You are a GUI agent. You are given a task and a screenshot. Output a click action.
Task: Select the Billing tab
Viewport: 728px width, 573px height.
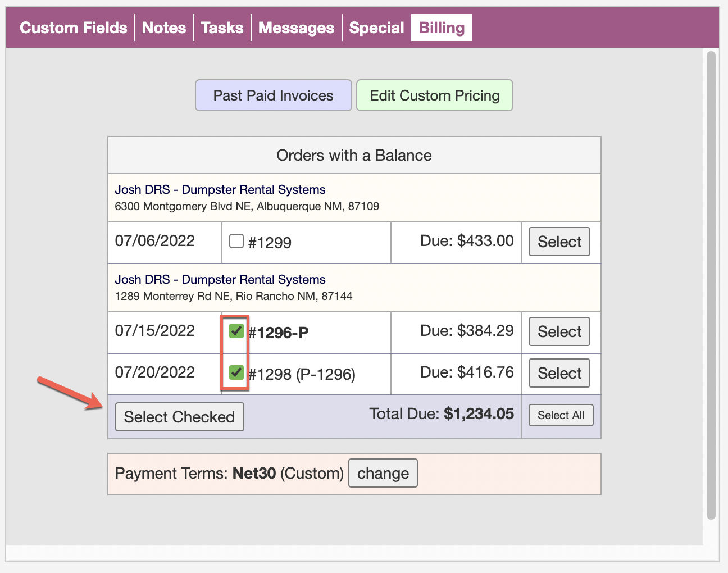click(442, 28)
